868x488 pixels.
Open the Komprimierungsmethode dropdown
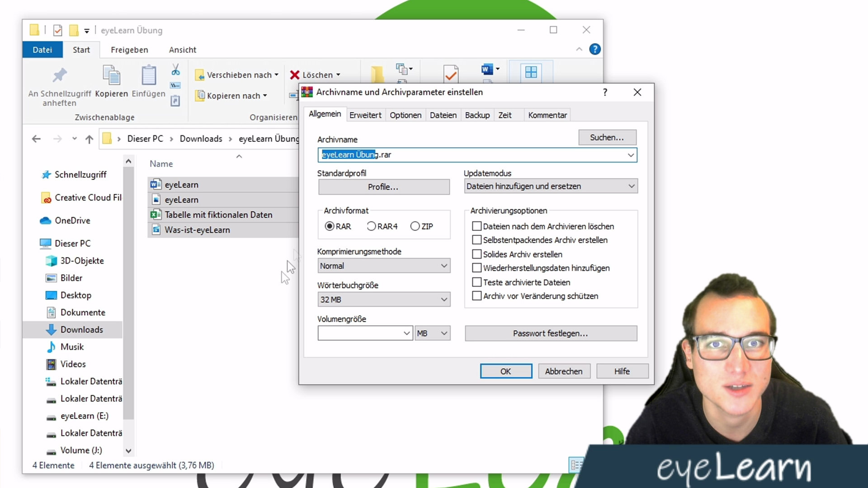[384, 266]
